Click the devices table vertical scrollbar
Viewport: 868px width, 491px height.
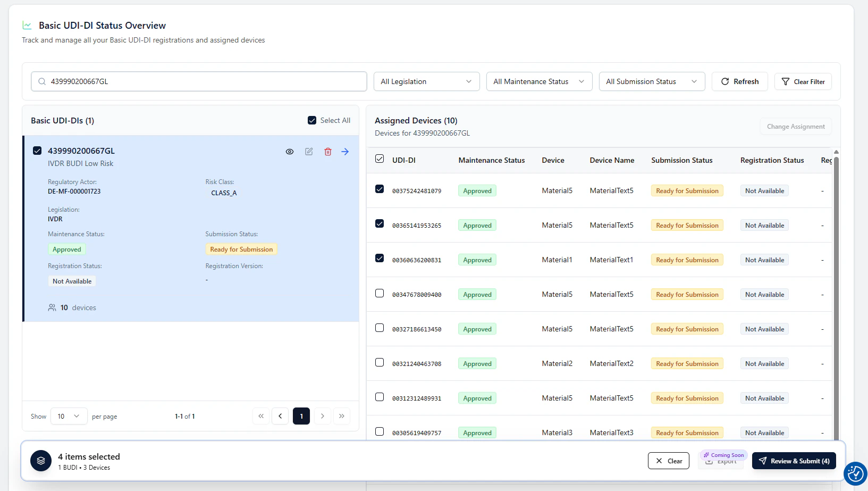tap(836, 298)
